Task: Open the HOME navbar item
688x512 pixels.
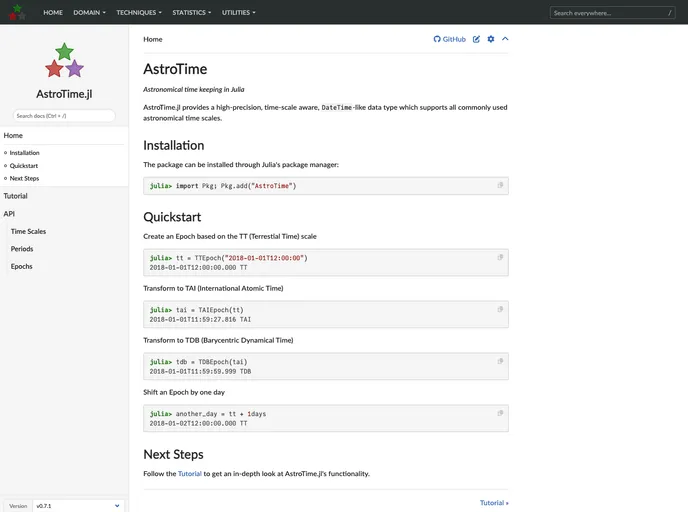Action: (53, 12)
